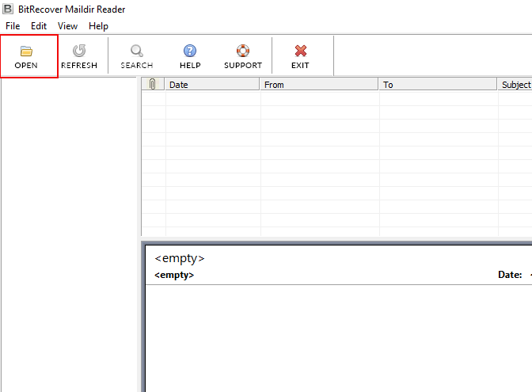Click the Support lifebuoy icon

(x=242, y=51)
